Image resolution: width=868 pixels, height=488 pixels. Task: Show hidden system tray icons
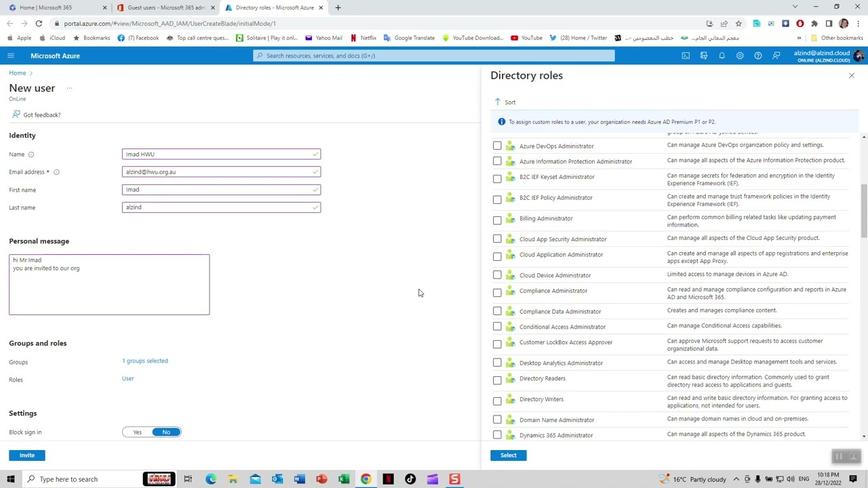[736, 479]
